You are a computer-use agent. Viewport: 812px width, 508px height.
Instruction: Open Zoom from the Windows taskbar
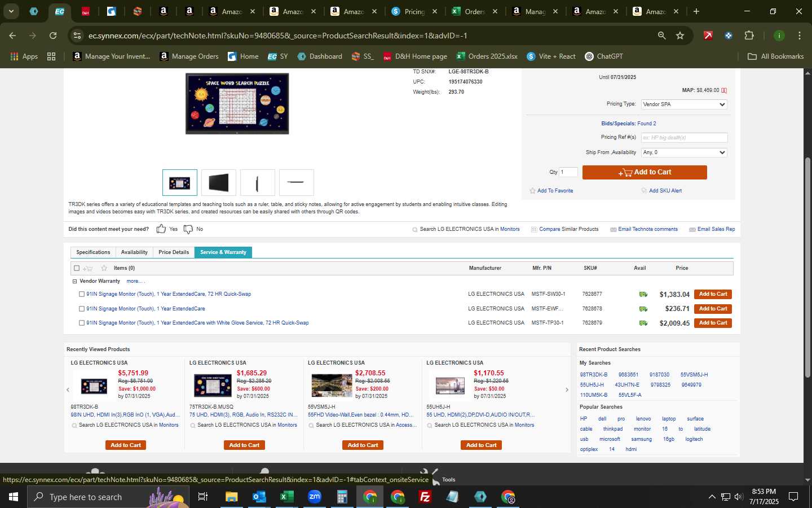point(315,497)
